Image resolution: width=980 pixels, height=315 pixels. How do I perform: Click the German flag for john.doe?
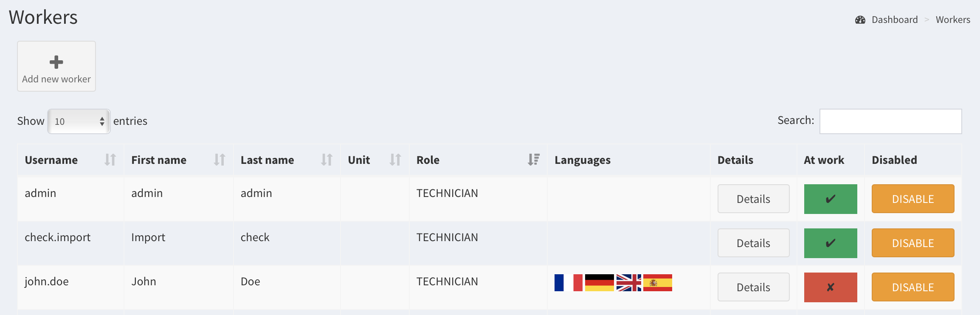click(x=599, y=283)
